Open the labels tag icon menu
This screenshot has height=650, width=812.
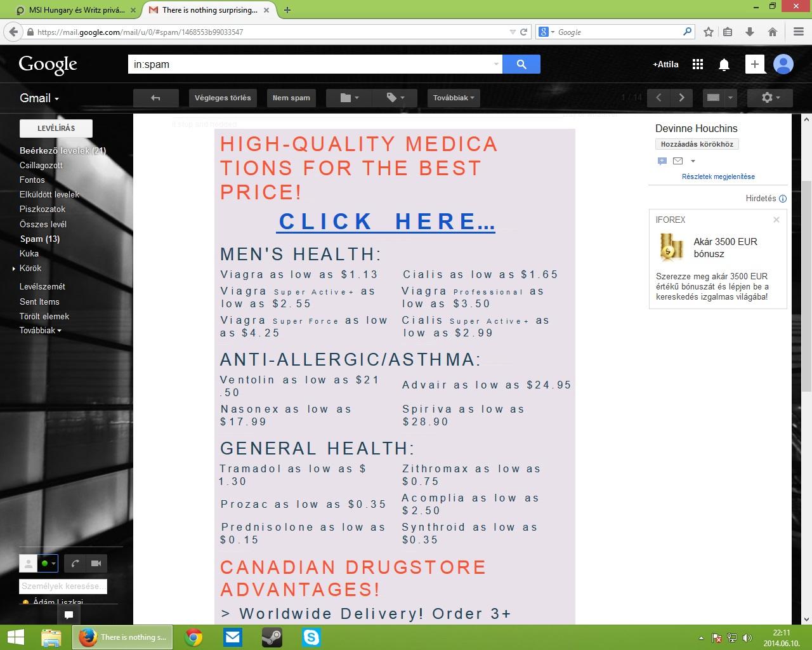coord(396,98)
